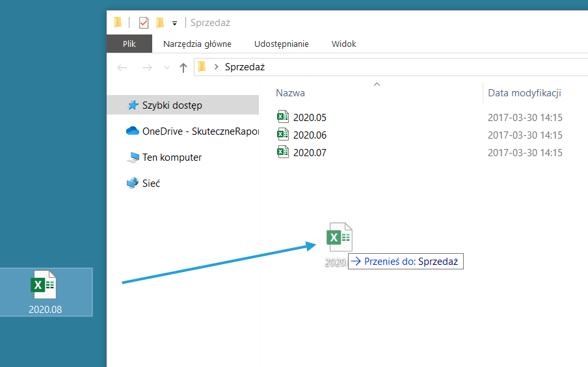Switch to the Widok tab
Viewport: 588px width, 367px height.
[343, 44]
